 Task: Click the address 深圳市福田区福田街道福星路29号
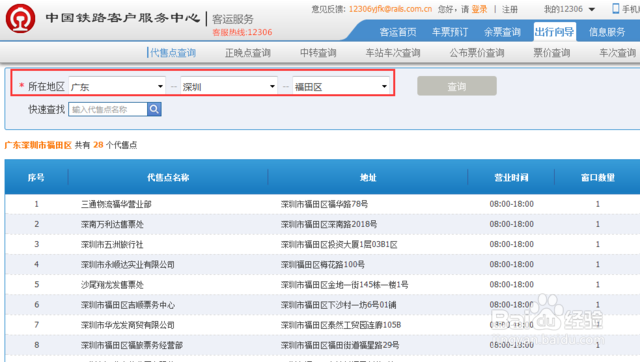click(340, 345)
